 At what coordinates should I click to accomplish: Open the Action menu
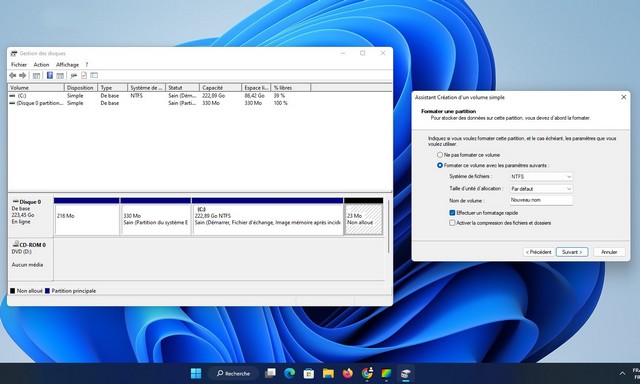41,65
